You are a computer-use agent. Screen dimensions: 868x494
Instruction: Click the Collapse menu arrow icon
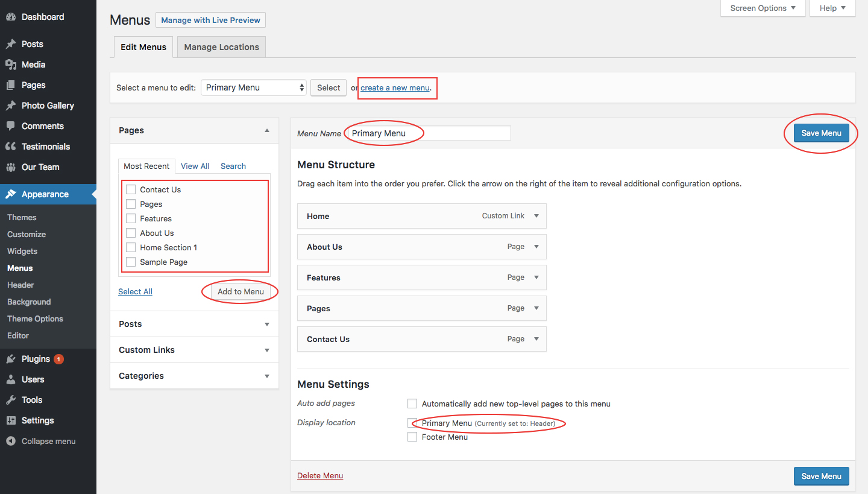click(x=11, y=441)
